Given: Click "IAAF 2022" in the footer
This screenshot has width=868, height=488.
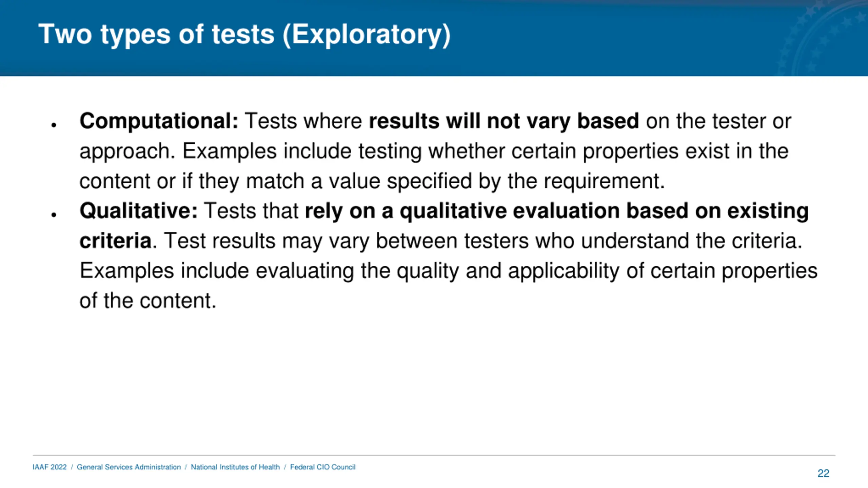Looking at the screenshot, I should coord(50,467).
